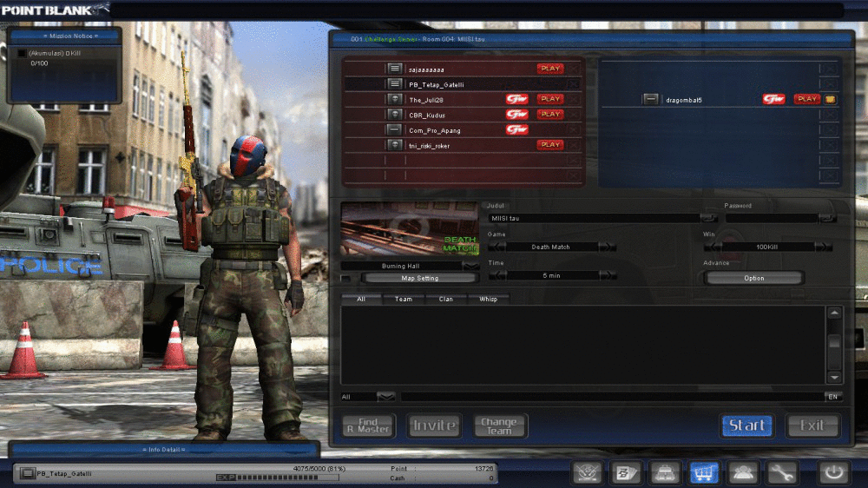
Task: Open the clan emblem menu icon
Action: tap(587, 473)
